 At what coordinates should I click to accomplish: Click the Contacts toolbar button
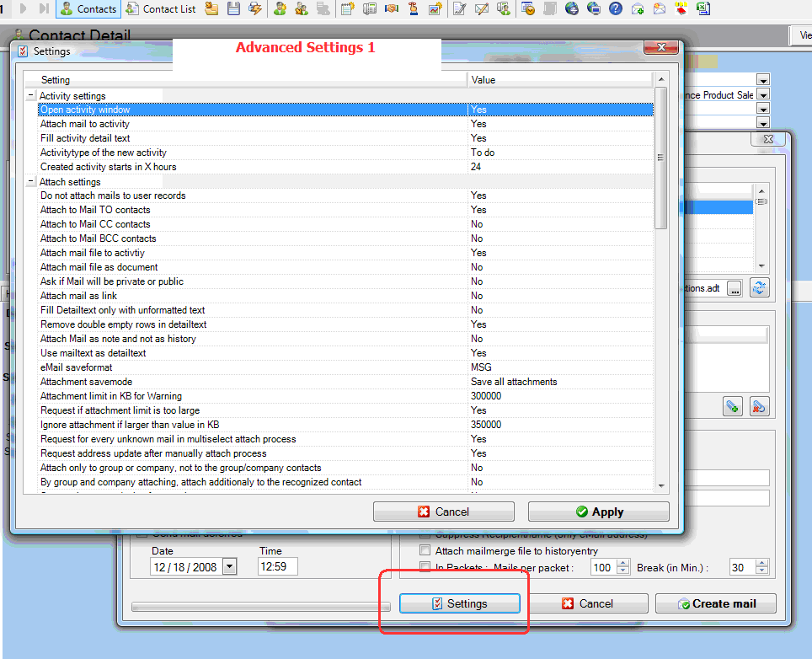[x=88, y=9]
